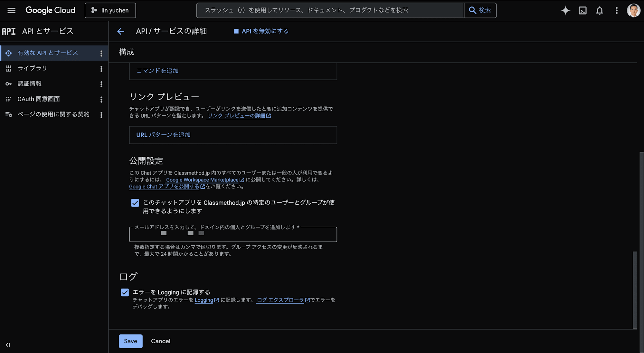
Task: Open more options for 有効な API とサービス
Action: [x=101, y=53]
